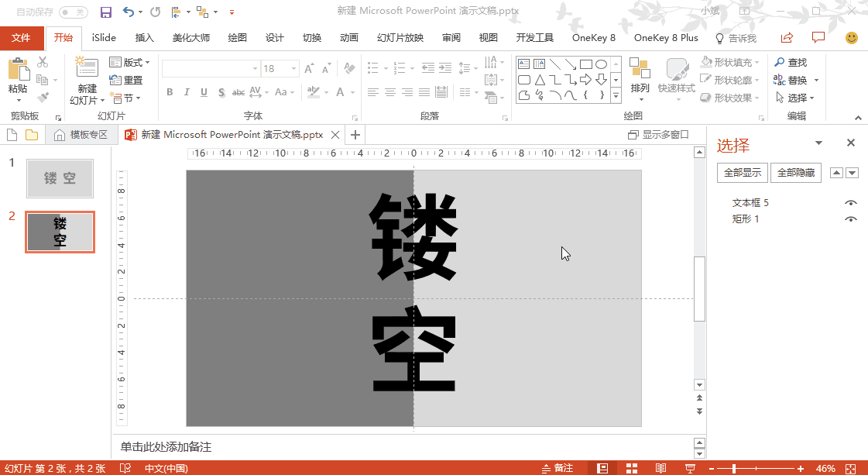
Task: Click the Replace (替换) icon
Action: click(794, 80)
